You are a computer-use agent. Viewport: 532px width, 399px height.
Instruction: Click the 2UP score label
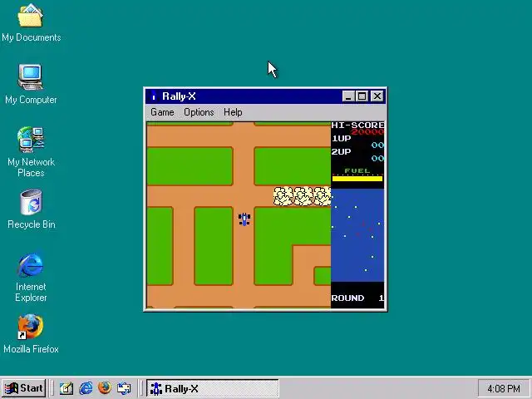[342, 151]
